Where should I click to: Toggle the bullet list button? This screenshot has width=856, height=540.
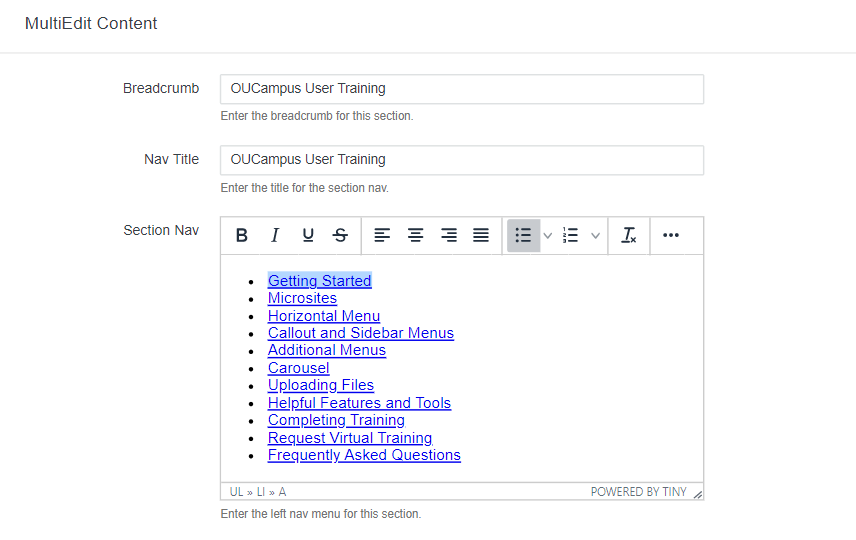pos(522,236)
